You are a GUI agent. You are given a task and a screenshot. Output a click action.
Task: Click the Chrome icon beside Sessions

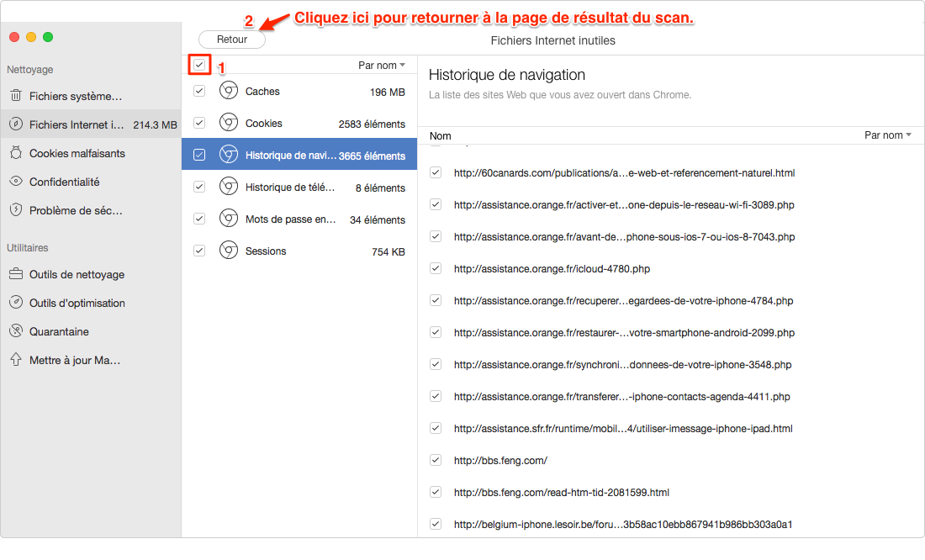(228, 251)
